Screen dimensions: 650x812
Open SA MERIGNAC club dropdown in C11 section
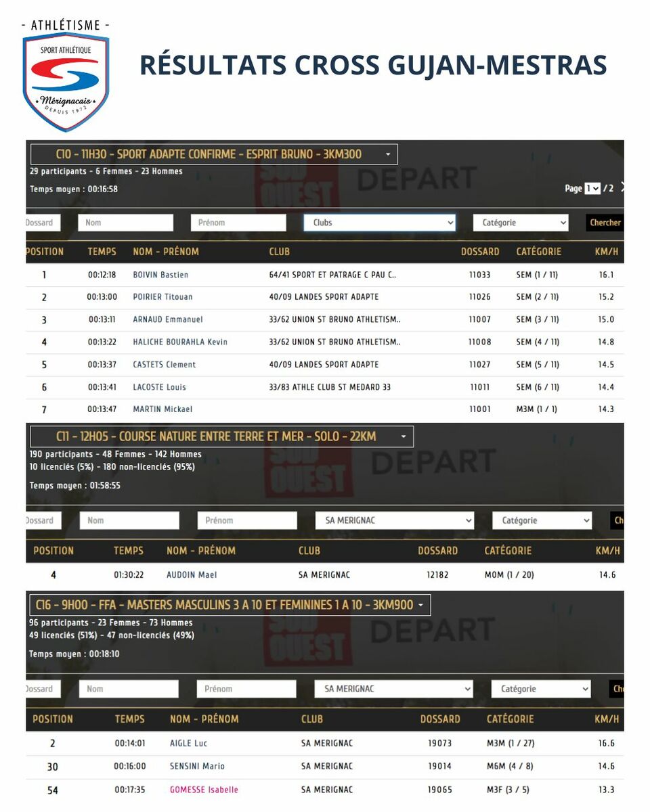(395, 520)
